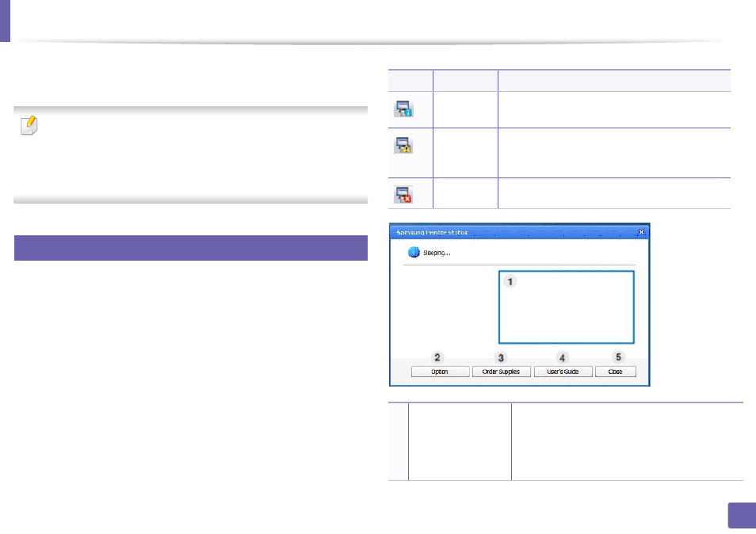Open the User's Guide button

click(563, 372)
